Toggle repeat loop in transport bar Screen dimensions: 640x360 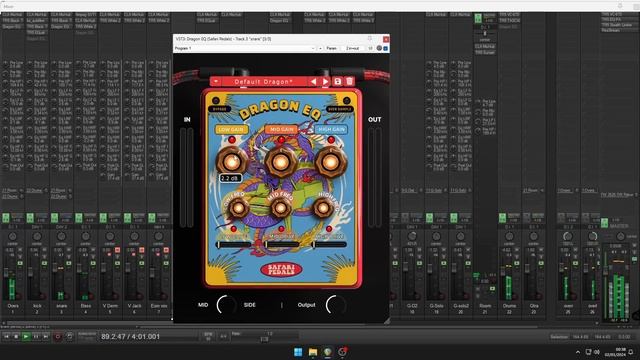pyautogui.click(x=69, y=336)
